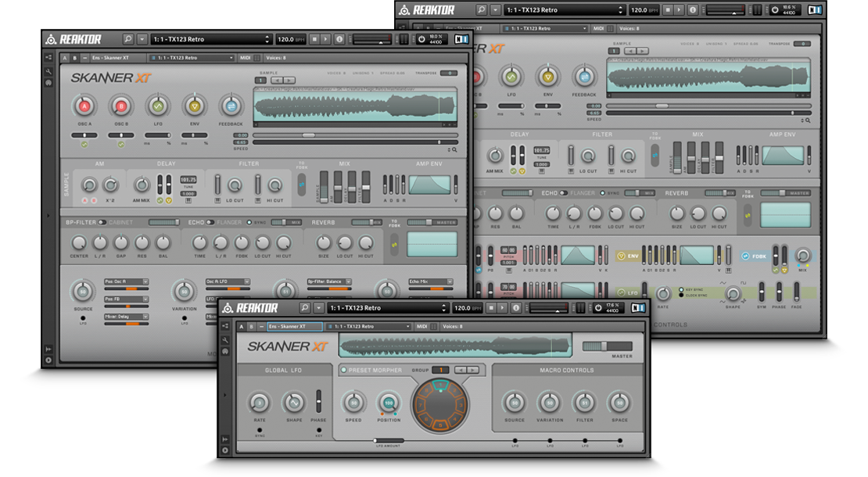Select morpher pad segment 3 in front window
The image size is (868, 477).
[x=461, y=404]
